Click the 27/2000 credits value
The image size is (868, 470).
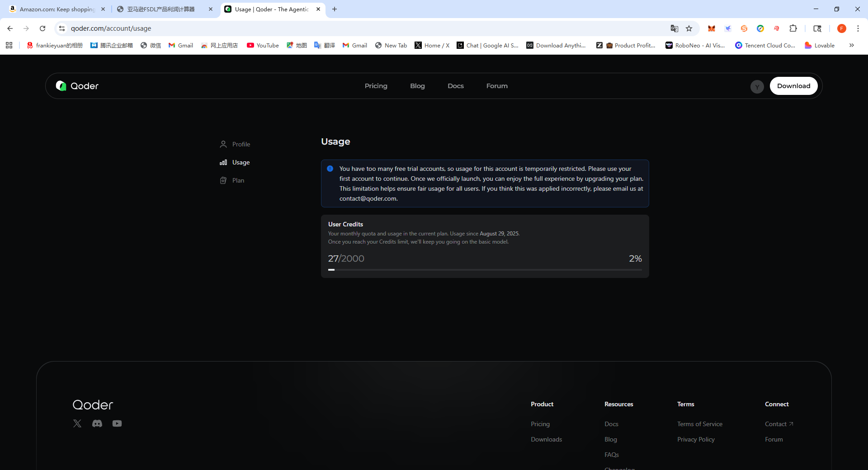tap(346, 258)
